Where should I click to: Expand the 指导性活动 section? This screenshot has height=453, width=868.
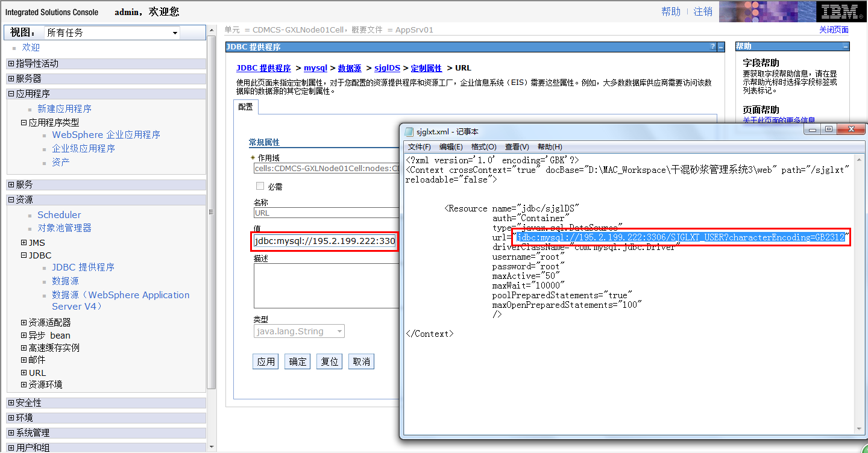(11, 63)
